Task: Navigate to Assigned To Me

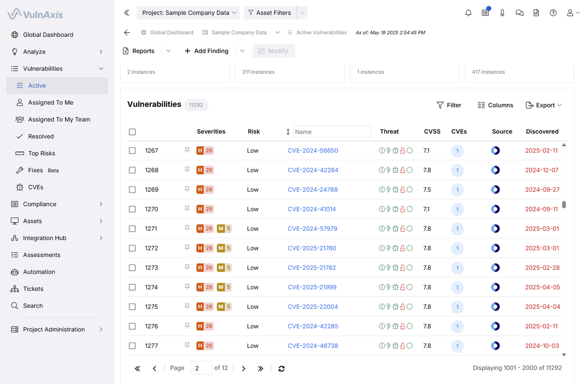Action: tap(51, 102)
